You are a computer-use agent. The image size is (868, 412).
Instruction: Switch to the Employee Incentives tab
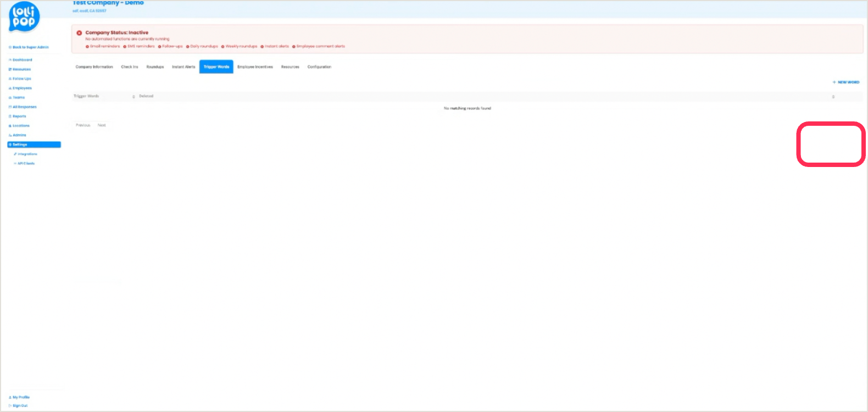point(255,67)
